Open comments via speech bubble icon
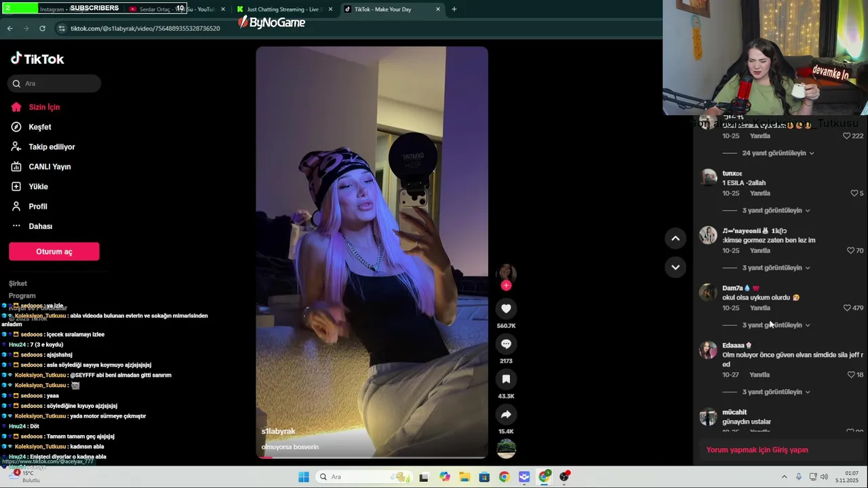This screenshot has height=488, width=868. (506, 344)
